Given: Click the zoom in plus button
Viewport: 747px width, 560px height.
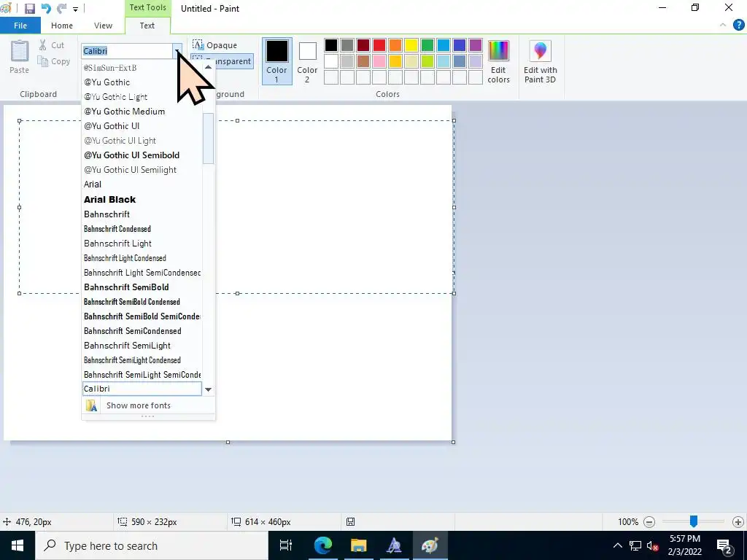Looking at the screenshot, I should pos(738,522).
